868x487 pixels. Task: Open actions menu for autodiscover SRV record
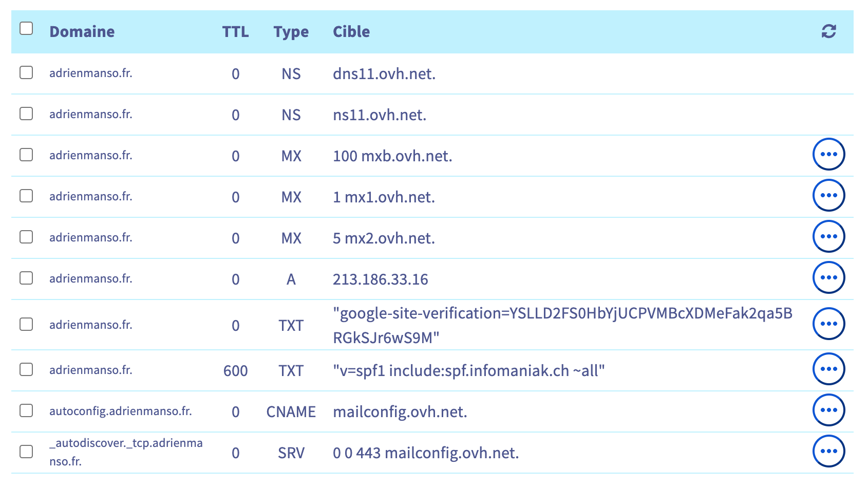pyautogui.click(x=828, y=451)
